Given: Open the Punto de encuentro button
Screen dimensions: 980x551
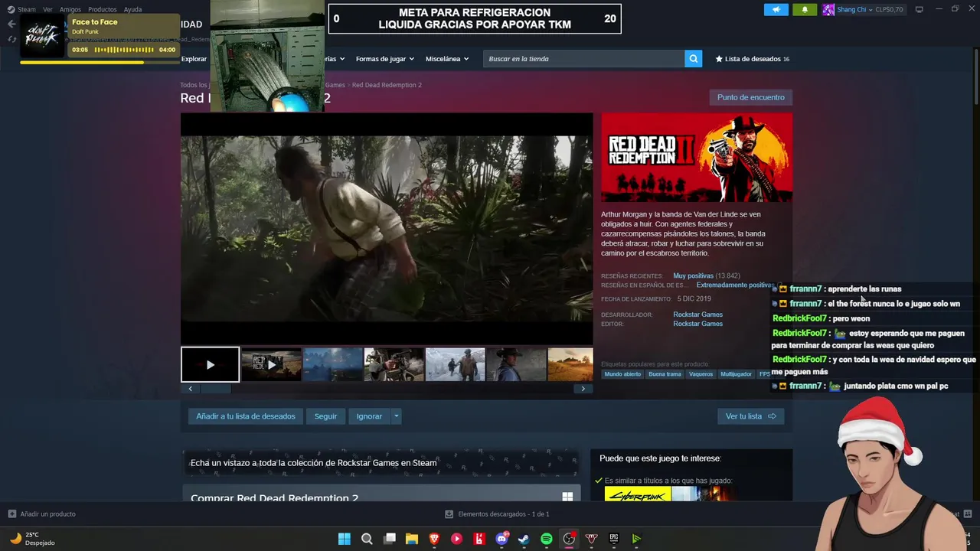Looking at the screenshot, I should click(751, 97).
